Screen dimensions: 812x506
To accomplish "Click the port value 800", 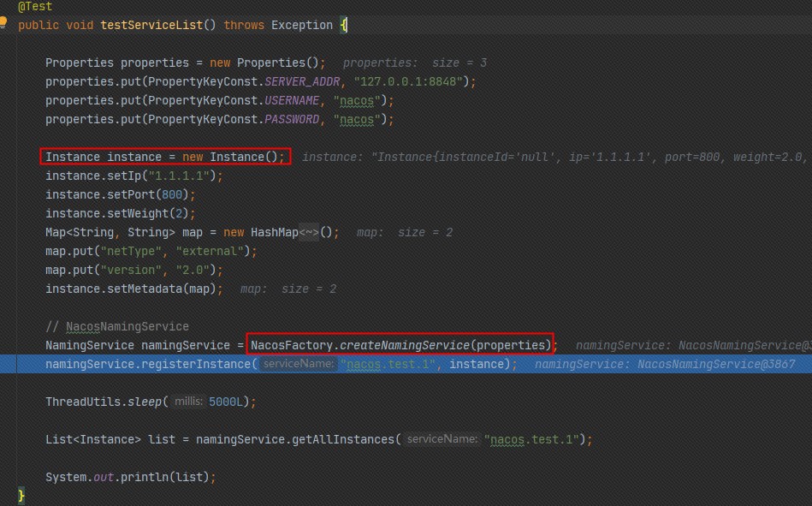I will (x=172, y=194).
